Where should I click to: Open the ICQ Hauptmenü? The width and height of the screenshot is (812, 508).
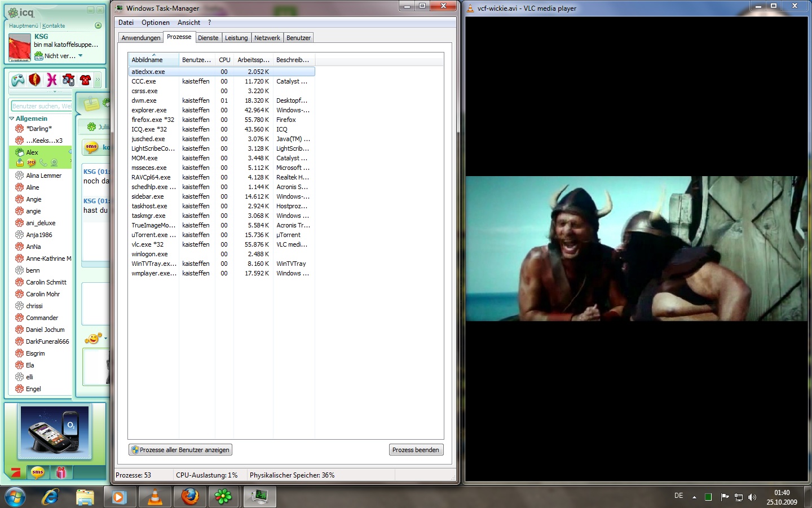coord(24,25)
